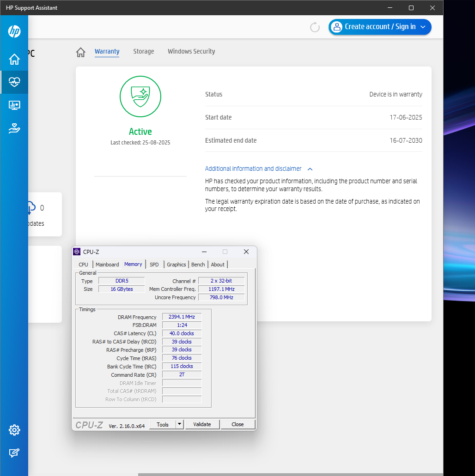Viewport: 475px width, 476px height.
Task: Click FSB:DRAM ratio value 1:24
Action: point(182,325)
